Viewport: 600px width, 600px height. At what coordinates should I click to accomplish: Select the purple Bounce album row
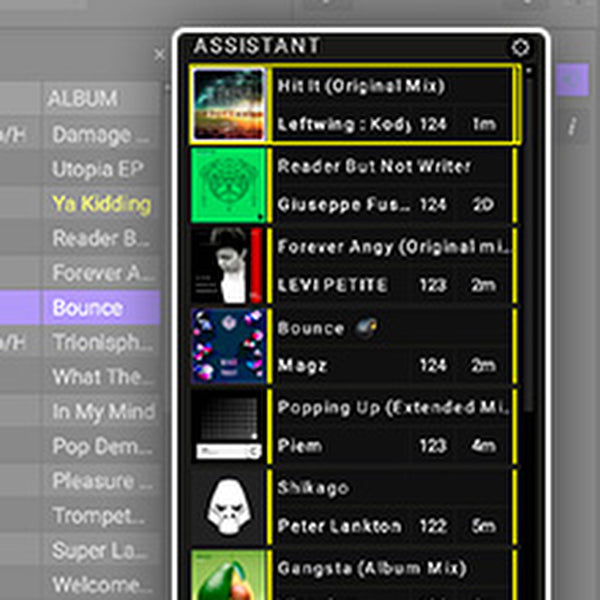(x=101, y=308)
